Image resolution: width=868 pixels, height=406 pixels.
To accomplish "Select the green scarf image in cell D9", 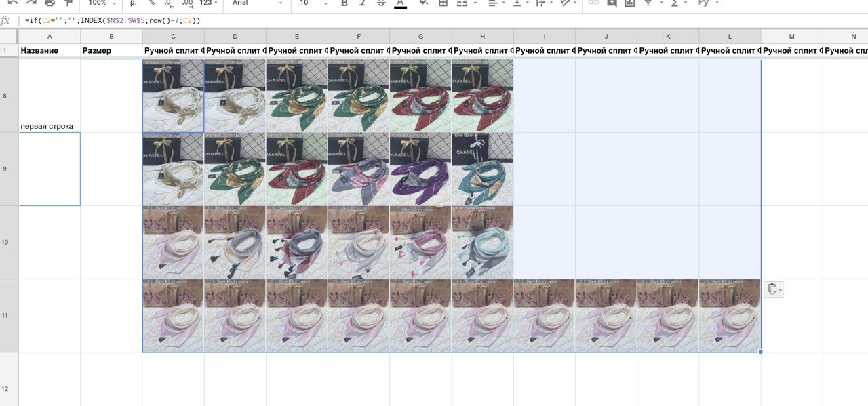I will tap(235, 169).
